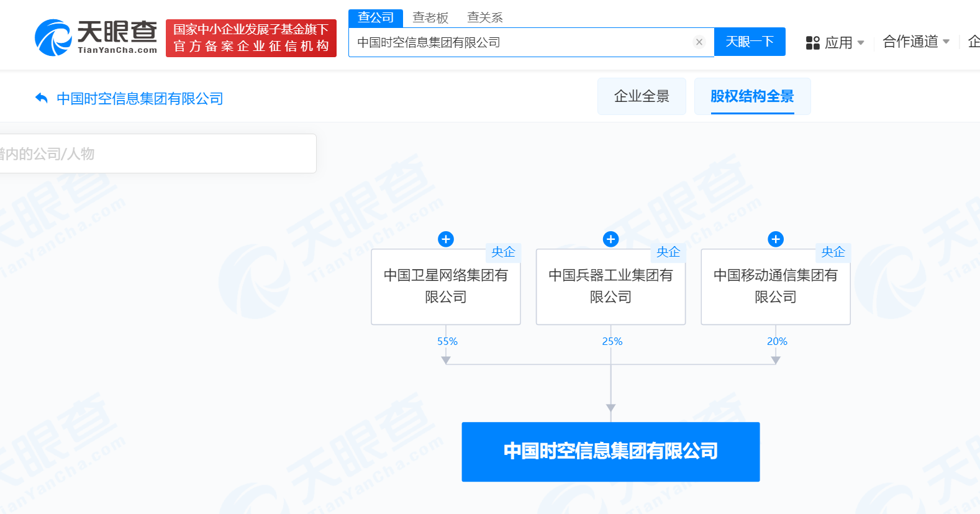This screenshot has height=514, width=980.
Task: Click the blue 中国时空信息集团有限公司 root node
Action: pyautogui.click(x=610, y=451)
